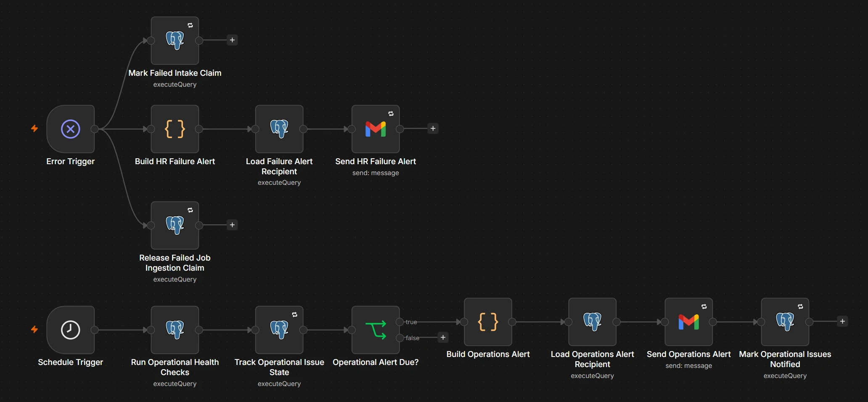
Task: Click the "Run Operational Health Checks" label
Action: pyautogui.click(x=175, y=367)
